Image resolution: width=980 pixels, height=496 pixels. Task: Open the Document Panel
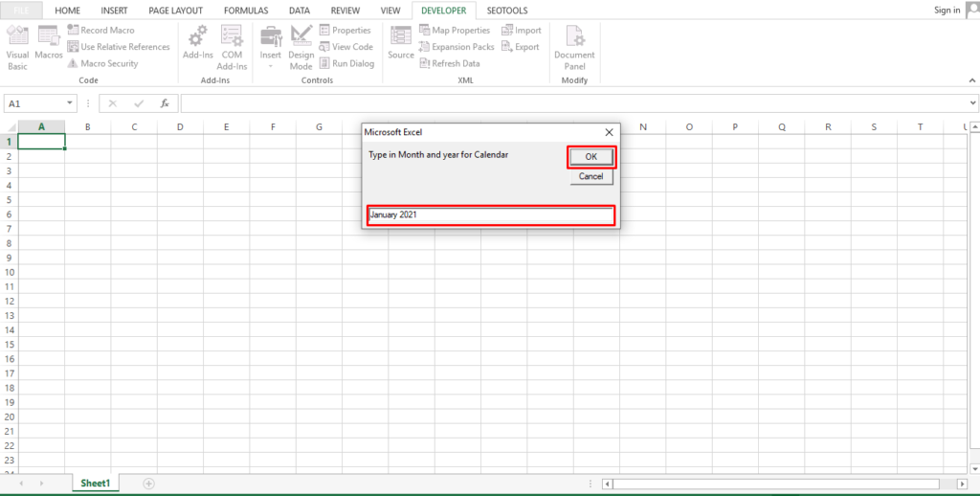pyautogui.click(x=574, y=48)
